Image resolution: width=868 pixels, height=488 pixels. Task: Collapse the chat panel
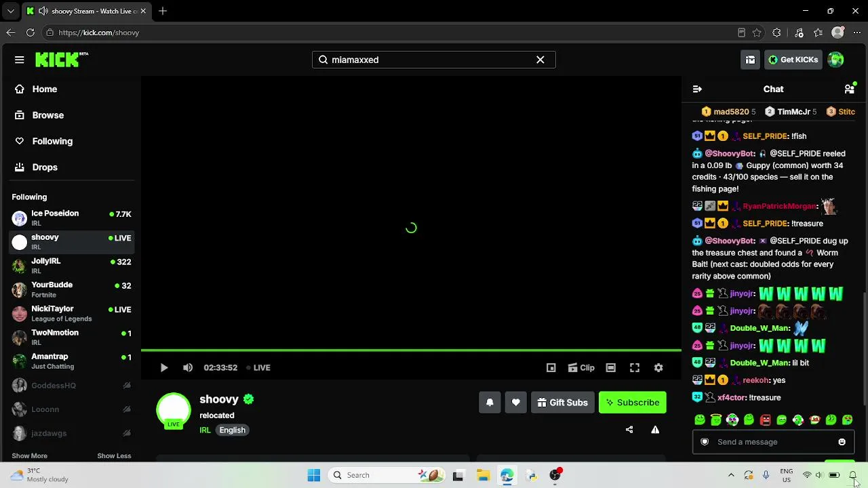[697, 89]
